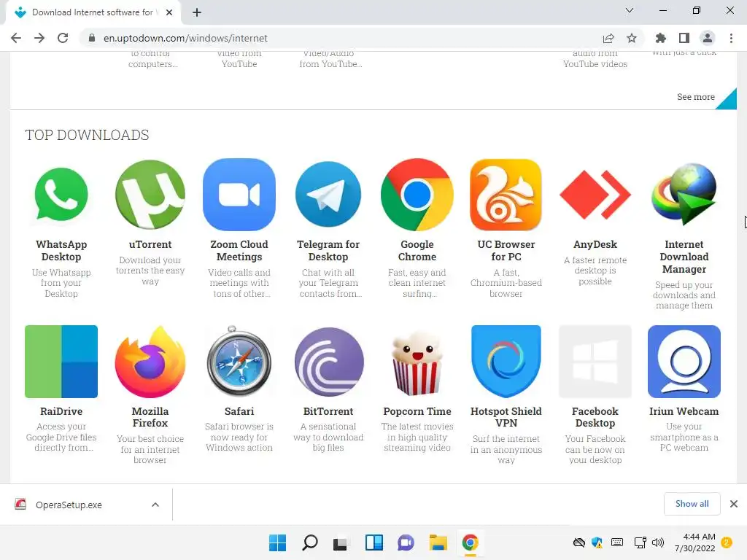Screen dimensions: 747x560
Task: Open Zoom Cloud Meetings camera icon
Action: tap(239, 194)
